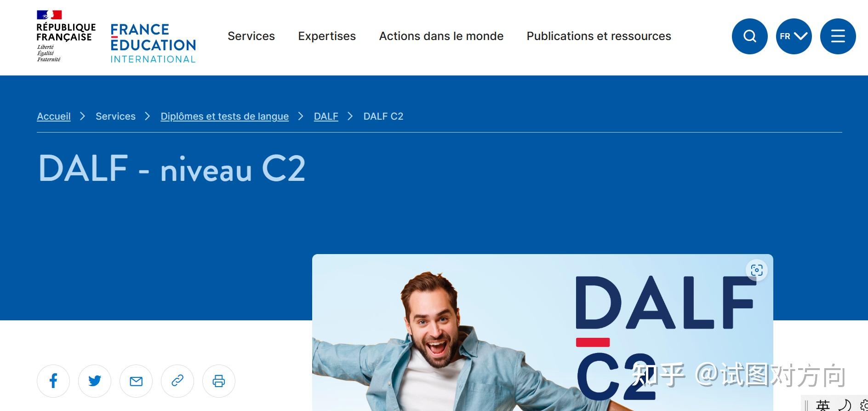Screen dimensions: 868x411
Task: Open Publications et ressources menu
Action: tap(599, 36)
